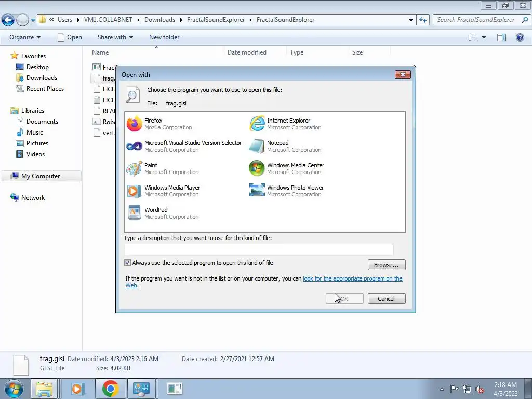This screenshot has height=399, width=532.
Task: Choose Internet Explorer to open the file
Action: pos(285,124)
